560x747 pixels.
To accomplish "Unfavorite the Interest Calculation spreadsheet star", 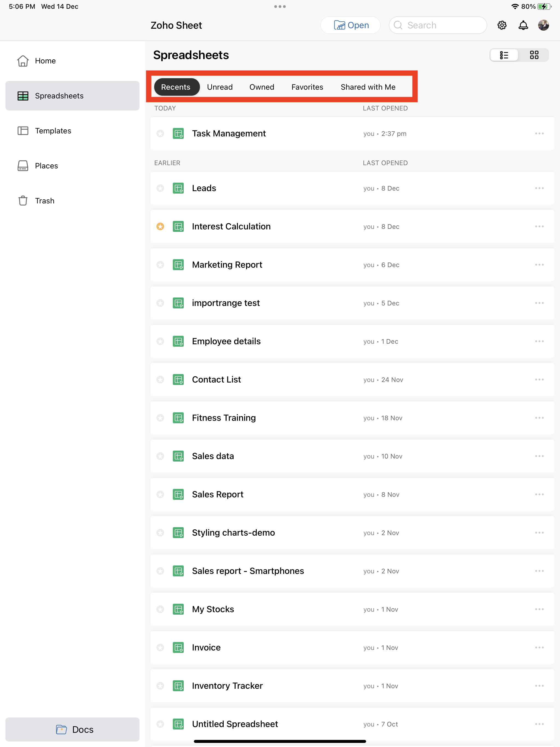I will [160, 227].
